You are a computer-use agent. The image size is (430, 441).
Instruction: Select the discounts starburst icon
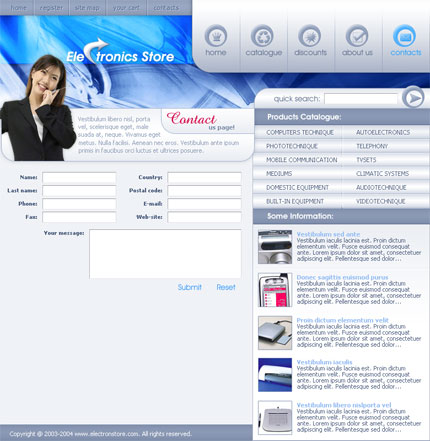(310, 36)
